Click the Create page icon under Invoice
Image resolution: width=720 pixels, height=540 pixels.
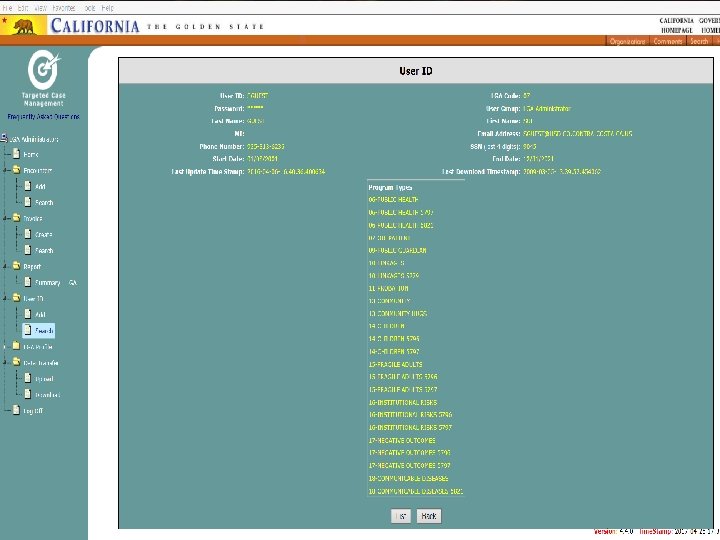28,234
